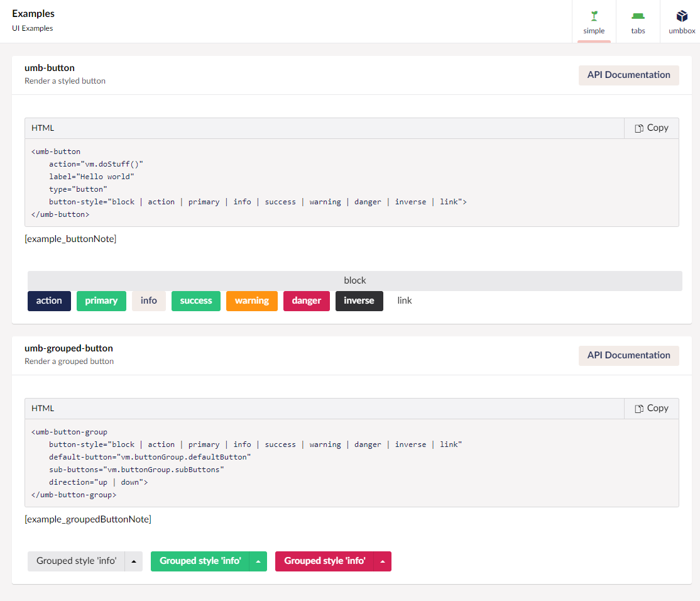Click the red danger button
This screenshot has height=601, width=700.
306,301
